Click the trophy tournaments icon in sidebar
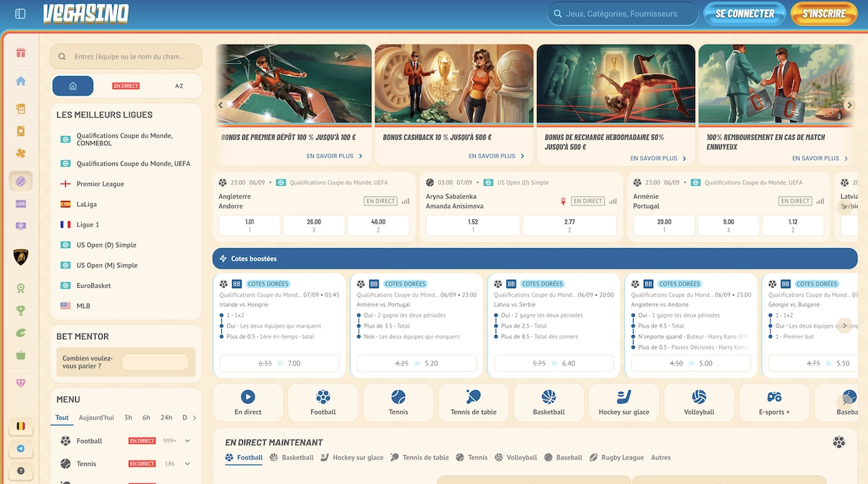Image resolution: width=868 pixels, height=484 pixels. pos(21,310)
